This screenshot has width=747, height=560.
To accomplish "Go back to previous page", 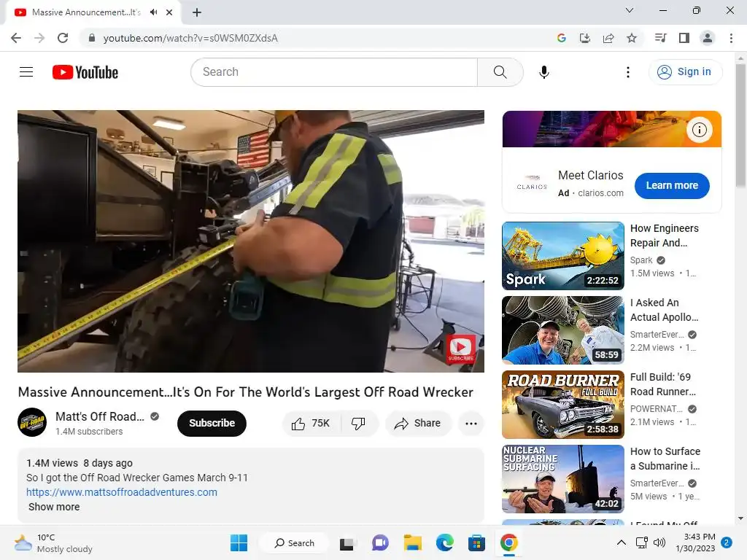I will [x=16, y=38].
